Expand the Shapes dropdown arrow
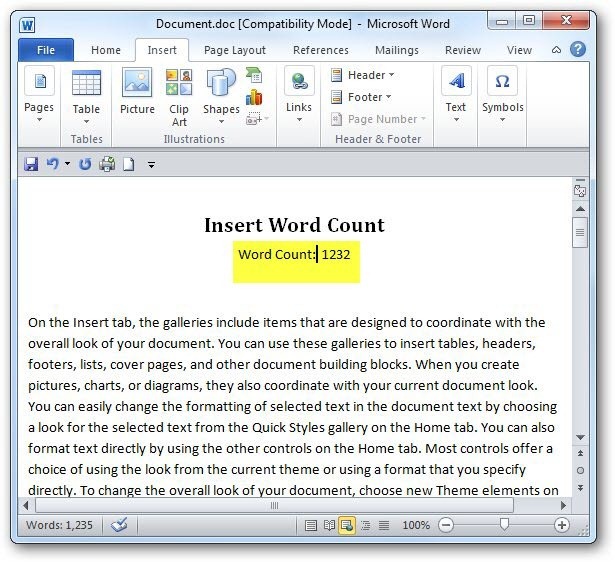This screenshot has height=562, width=615. click(x=221, y=122)
